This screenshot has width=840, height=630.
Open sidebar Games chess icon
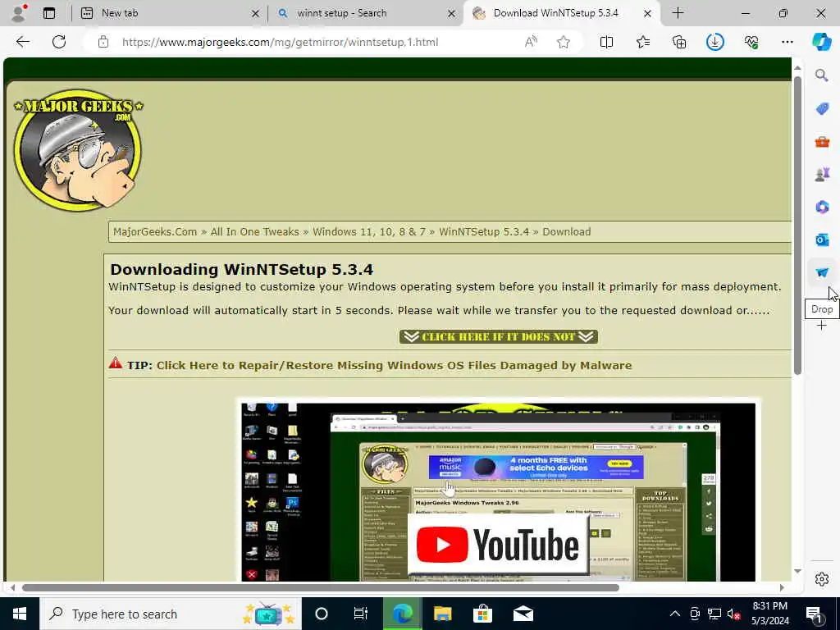tap(822, 175)
